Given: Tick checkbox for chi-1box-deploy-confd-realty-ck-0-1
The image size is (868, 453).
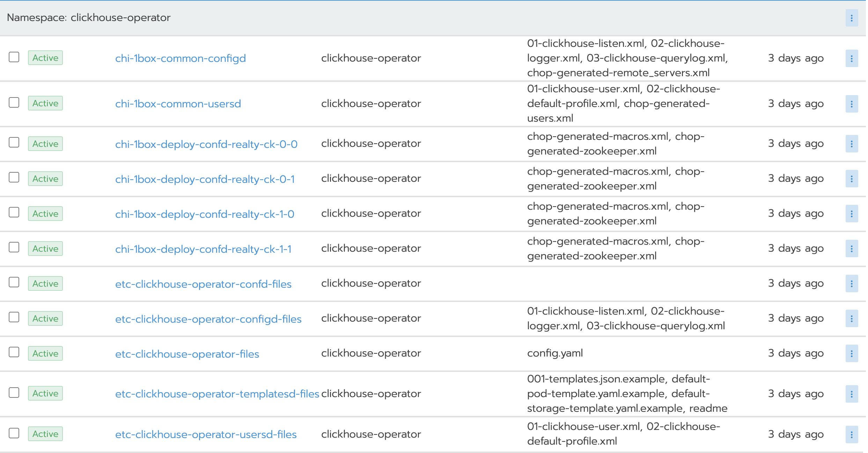Looking at the screenshot, I should tap(14, 177).
